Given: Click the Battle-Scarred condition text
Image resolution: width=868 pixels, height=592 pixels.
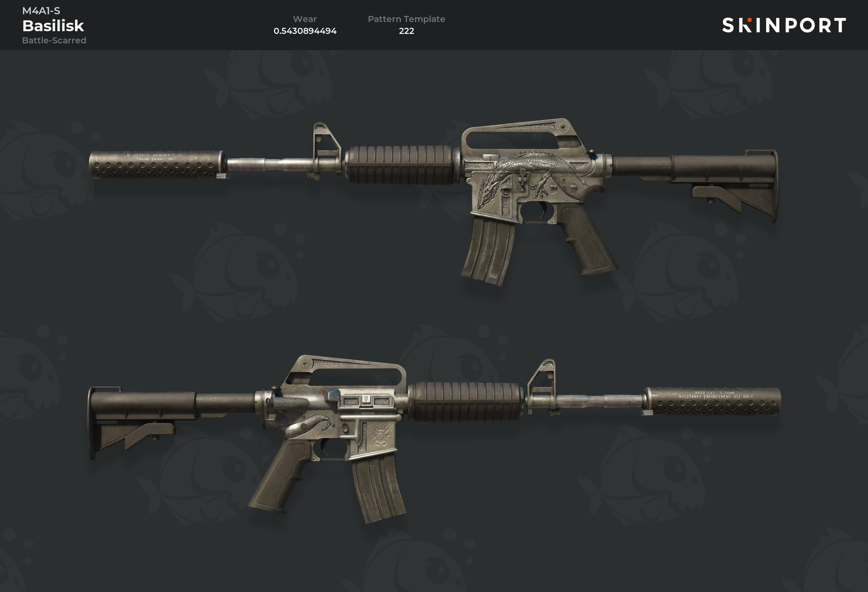Looking at the screenshot, I should point(54,40).
